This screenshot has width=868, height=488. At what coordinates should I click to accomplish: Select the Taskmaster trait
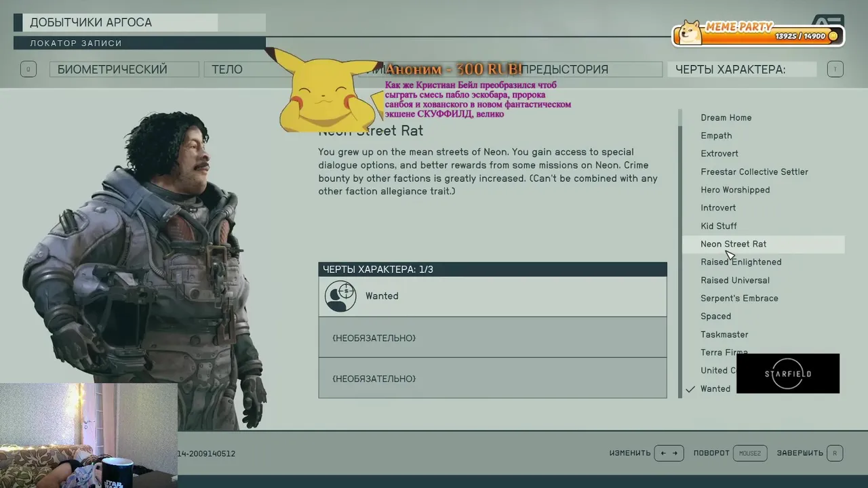coord(724,335)
